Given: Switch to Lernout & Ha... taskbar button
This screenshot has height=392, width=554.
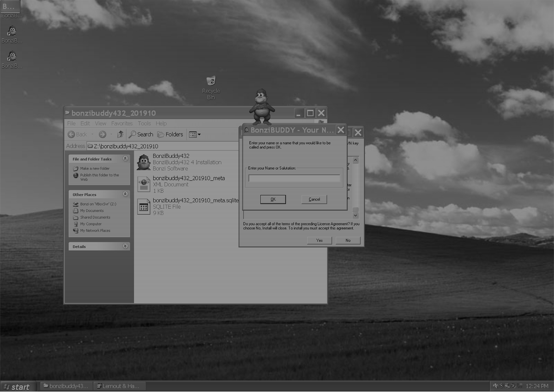Looking at the screenshot, I should point(119,386).
